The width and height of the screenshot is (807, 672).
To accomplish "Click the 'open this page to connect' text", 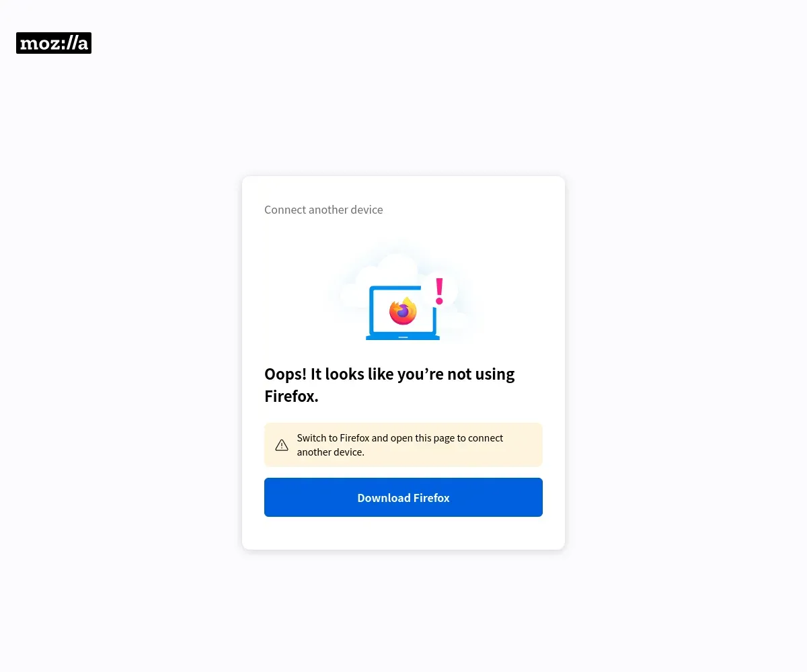I will 447,438.
